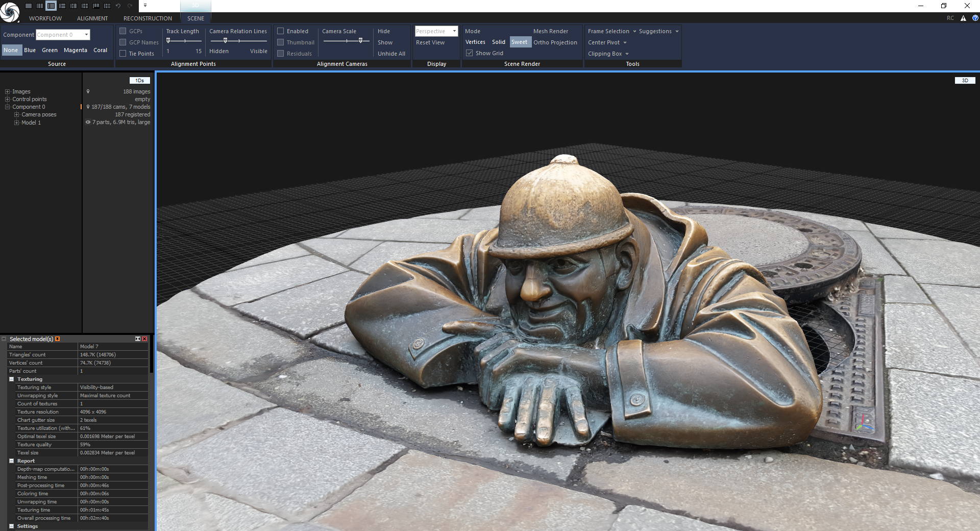Open the Frame Selection dropdown

click(x=612, y=31)
